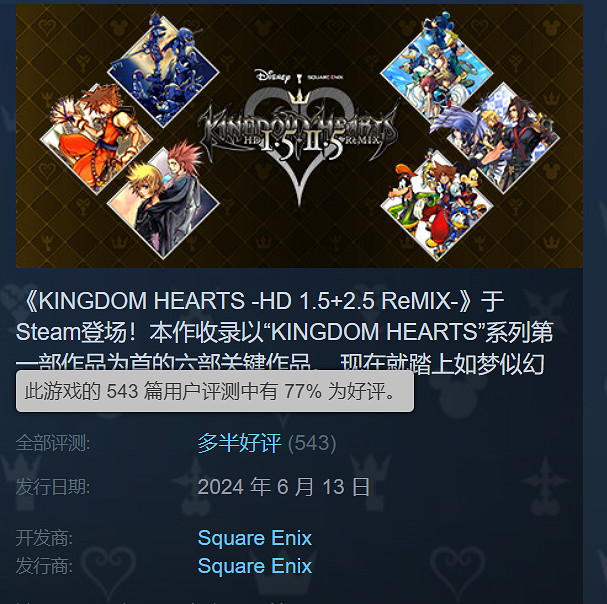This screenshot has height=604, width=607.
Task: Select the Roxas and Axel artwork diamond
Action: pyautogui.click(x=163, y=202)
